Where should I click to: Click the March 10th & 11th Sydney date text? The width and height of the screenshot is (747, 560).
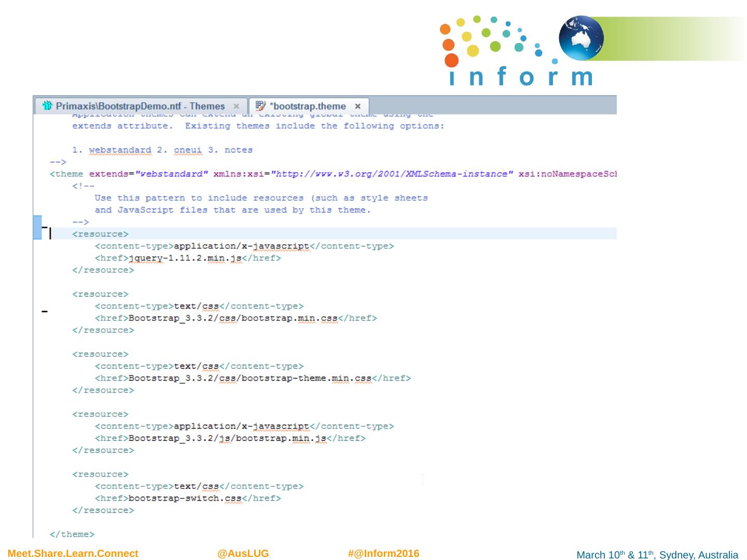click(x=657, y=555)
